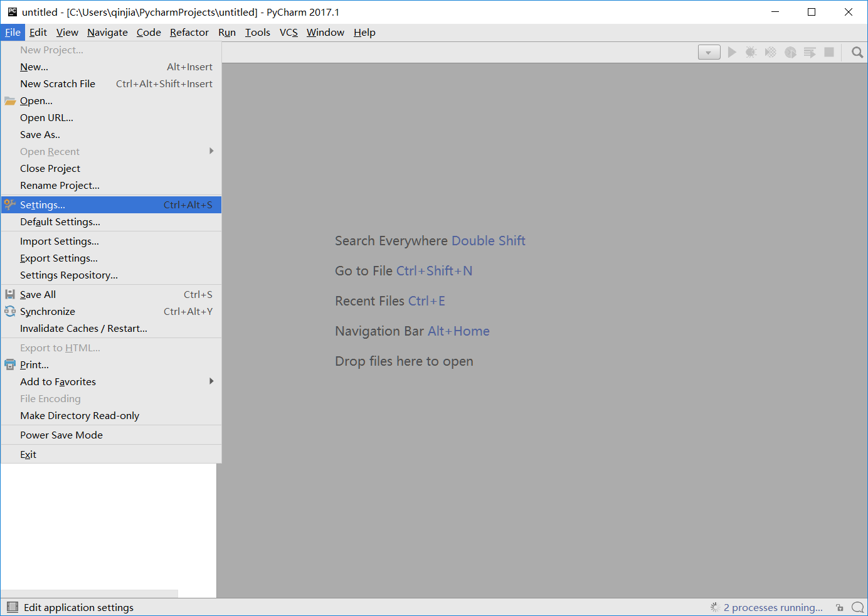The width and height of the screenshot is (868, 616).
Task: Click the Save All disk icon
Action: coord(9,294)
